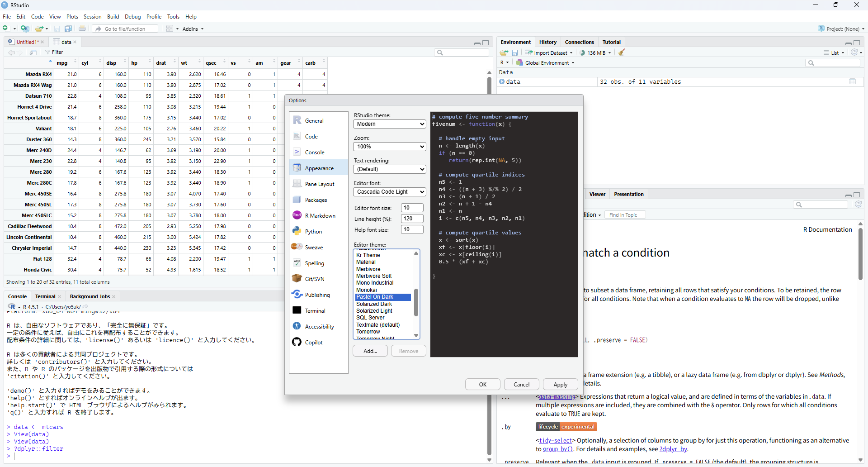Click the Add... theme button
The image size is (868, 467).
click(370, 351)
